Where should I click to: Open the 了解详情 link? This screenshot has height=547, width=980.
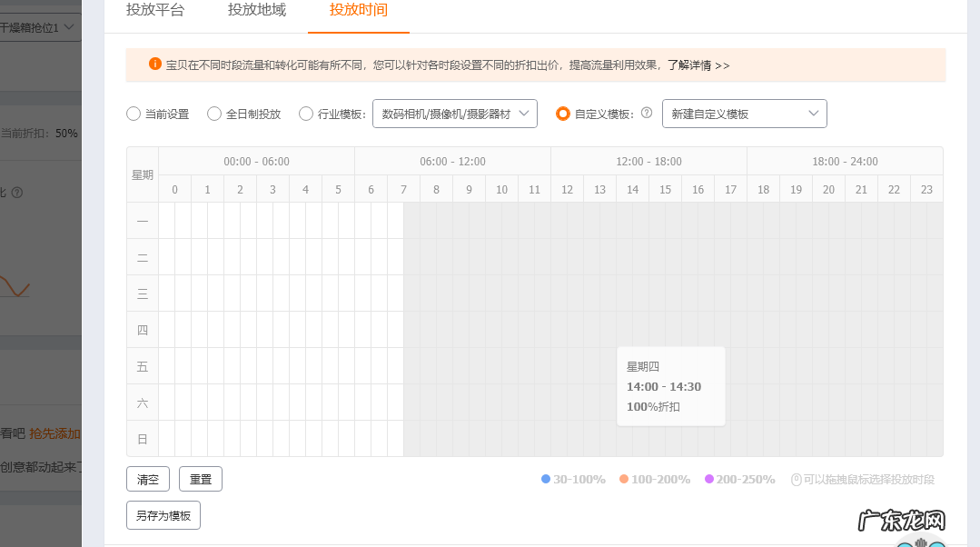[692, 65]
